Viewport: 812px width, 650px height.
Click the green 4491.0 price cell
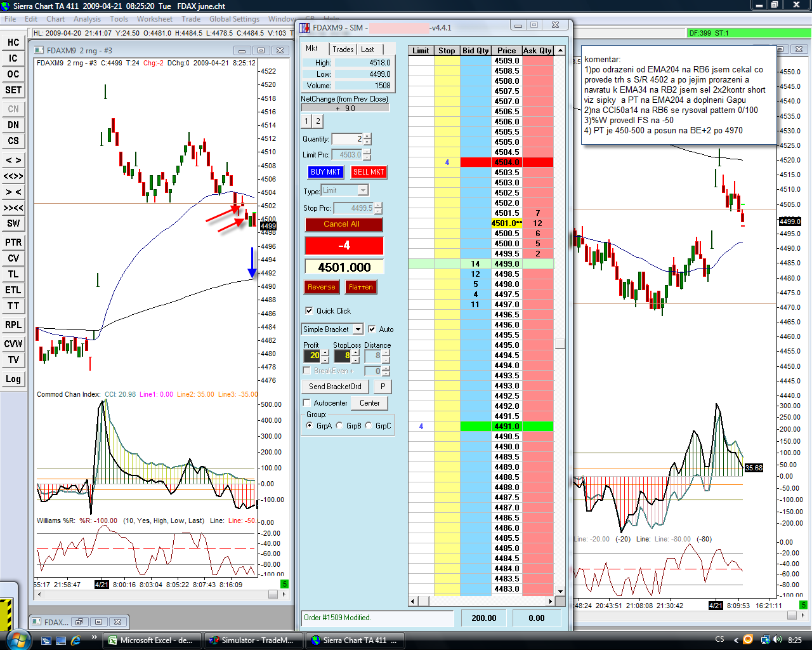click(x=507, y=427)
